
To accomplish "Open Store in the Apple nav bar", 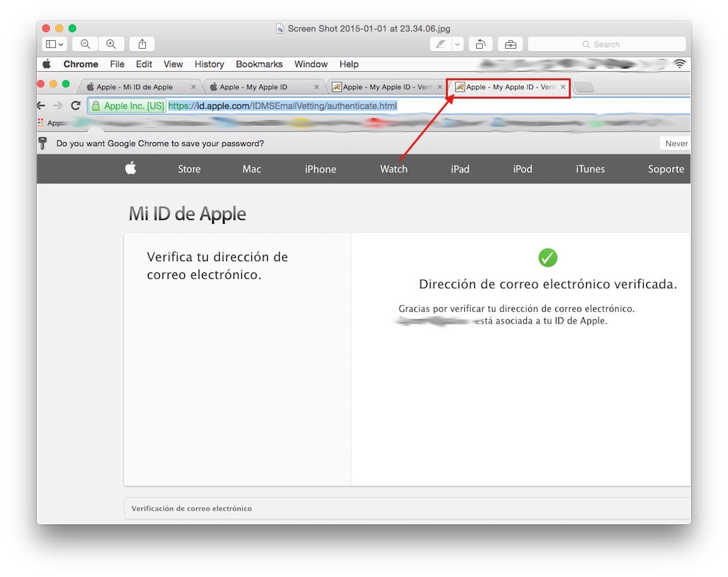I will (x=189, y=169).
